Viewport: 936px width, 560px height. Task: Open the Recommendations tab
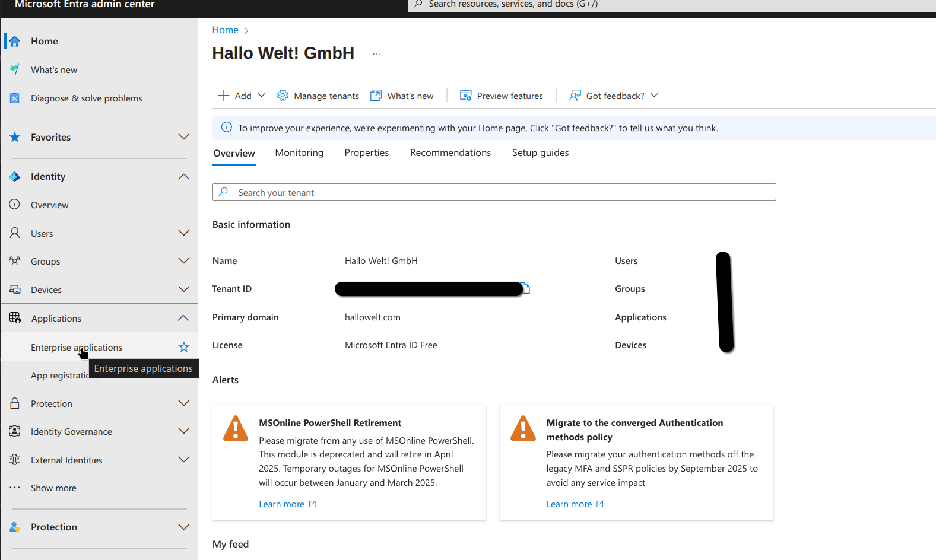450,153
